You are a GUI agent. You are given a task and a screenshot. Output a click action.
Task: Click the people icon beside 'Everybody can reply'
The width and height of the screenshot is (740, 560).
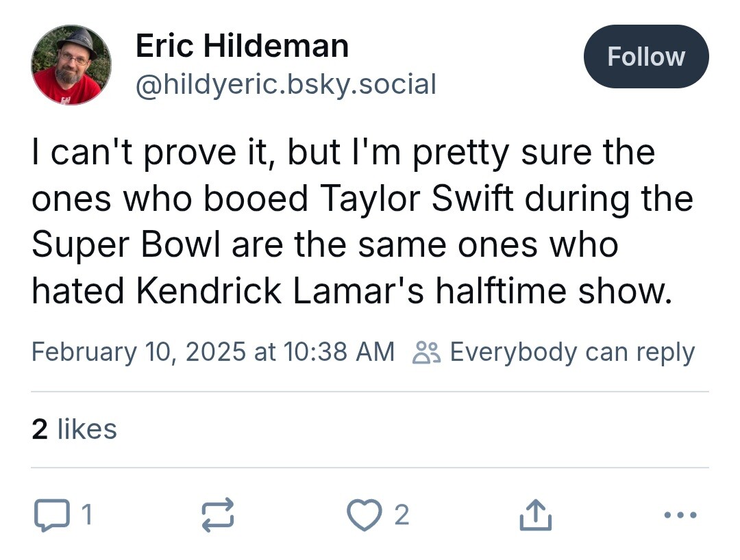coord(426,352)
